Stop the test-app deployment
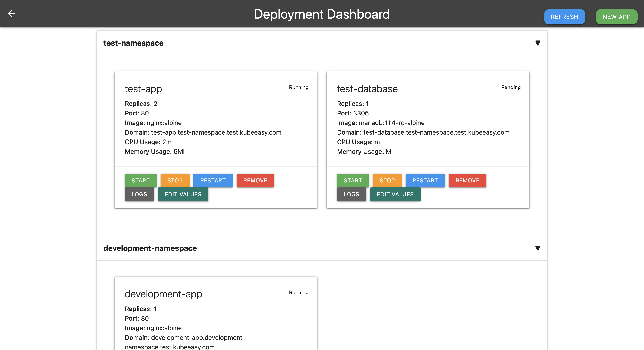644x350 pixels. (175, 180)
